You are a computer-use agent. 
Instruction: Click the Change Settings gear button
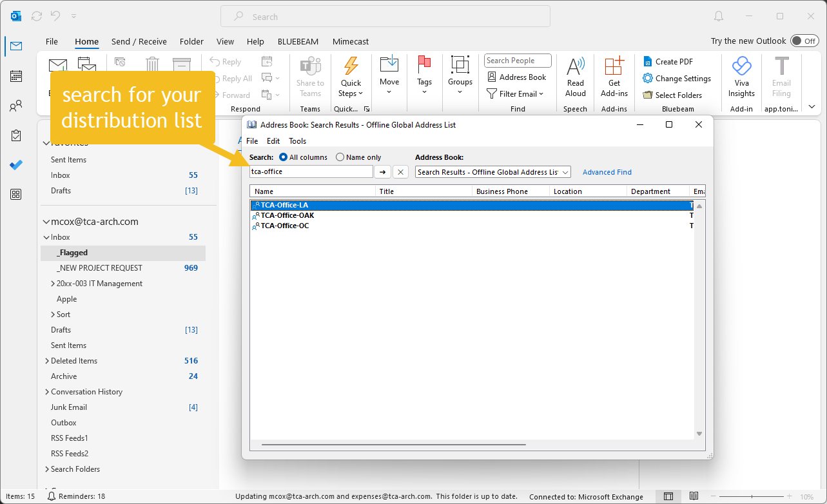pyautogui.click(x=677, y=79)
